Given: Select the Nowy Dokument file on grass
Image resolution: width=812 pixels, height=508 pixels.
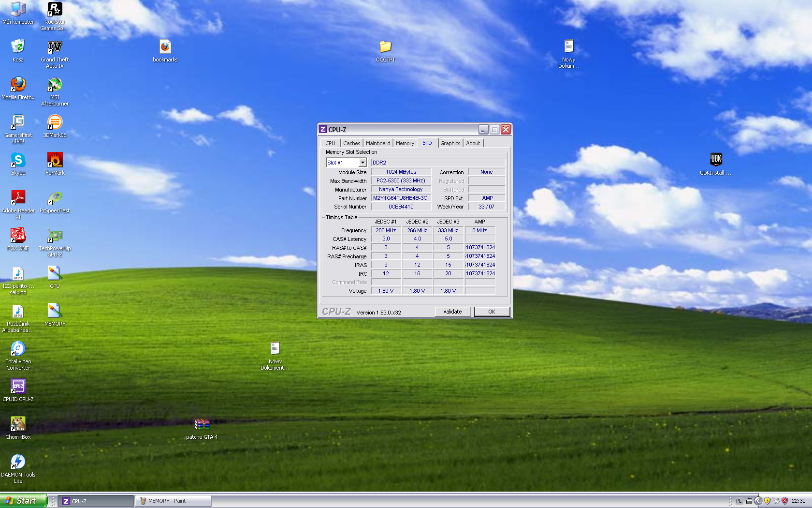Looking at the screenshot, I should 275,356.
